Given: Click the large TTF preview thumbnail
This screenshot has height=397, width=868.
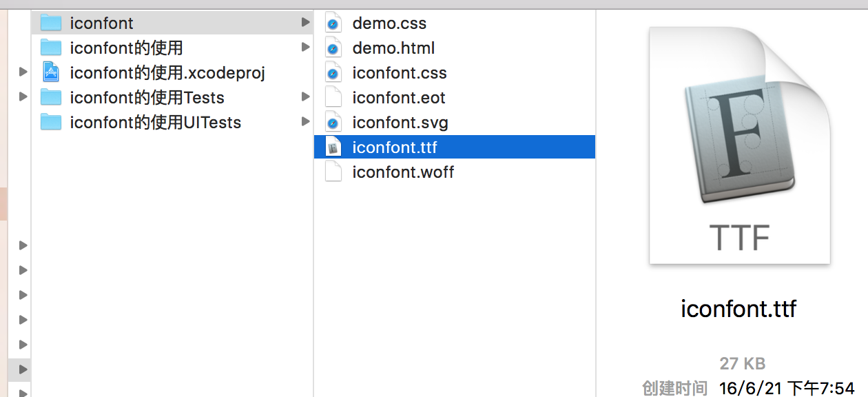Looking at the screenshot, I should (739, 146).
